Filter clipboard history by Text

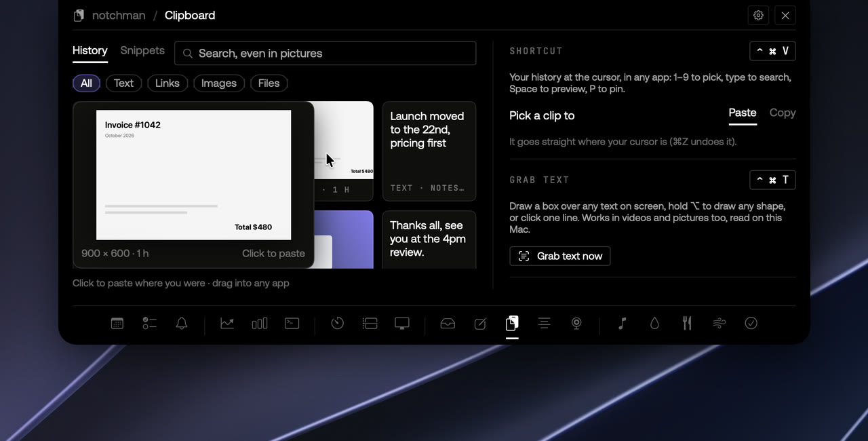[x=123, y=83]
